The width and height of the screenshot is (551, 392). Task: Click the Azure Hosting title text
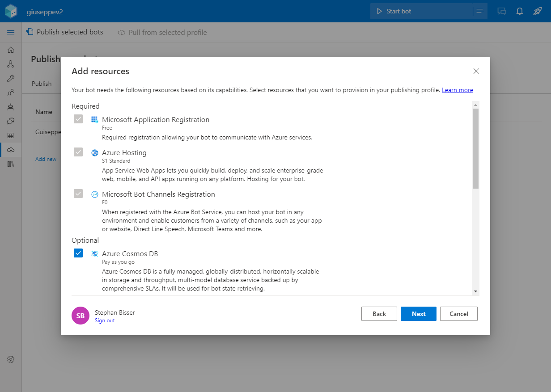click(124, 153)
